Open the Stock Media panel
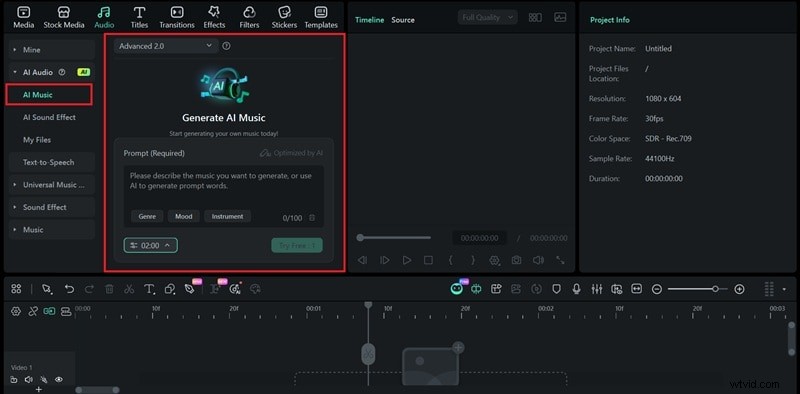Image resolution: width=800 pixels, height=394 pixels. (x=64, y=17)
